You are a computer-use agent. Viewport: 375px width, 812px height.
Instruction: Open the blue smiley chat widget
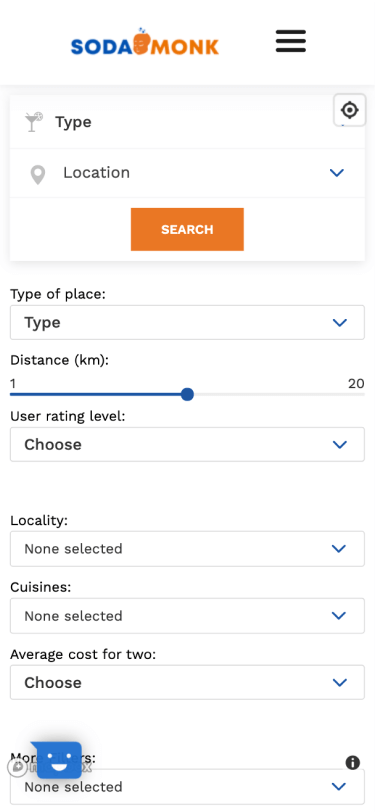(x=59, y=760)
